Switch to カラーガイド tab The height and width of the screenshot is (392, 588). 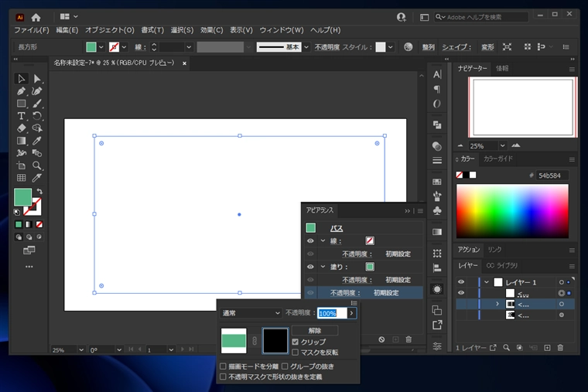(x=498, y=159)
